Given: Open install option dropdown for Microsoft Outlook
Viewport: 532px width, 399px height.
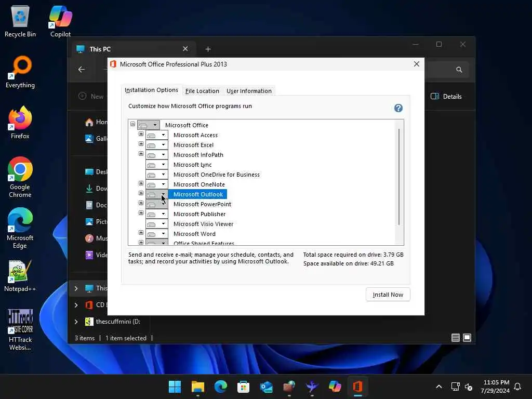Looking at the screenshot, I should tap(157, 194).
